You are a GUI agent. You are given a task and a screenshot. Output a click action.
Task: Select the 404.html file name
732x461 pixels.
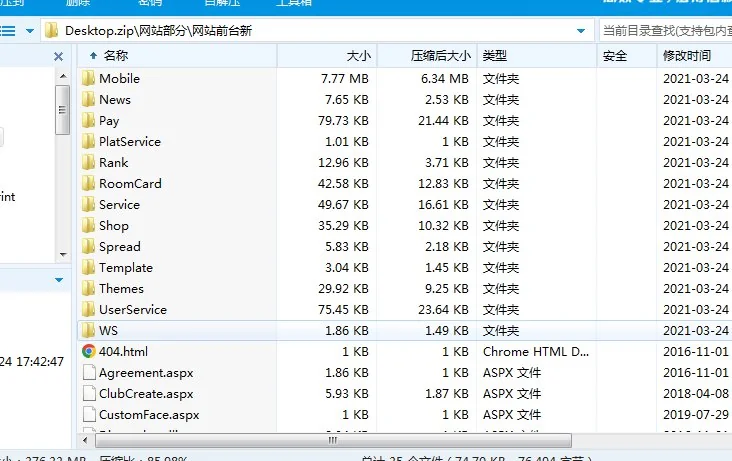[x=123, y=352]
